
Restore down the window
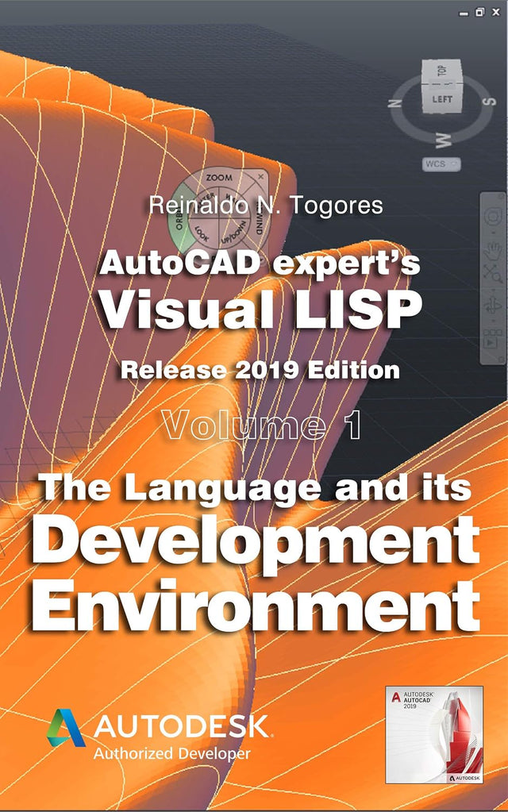click(x=480, y=12)
